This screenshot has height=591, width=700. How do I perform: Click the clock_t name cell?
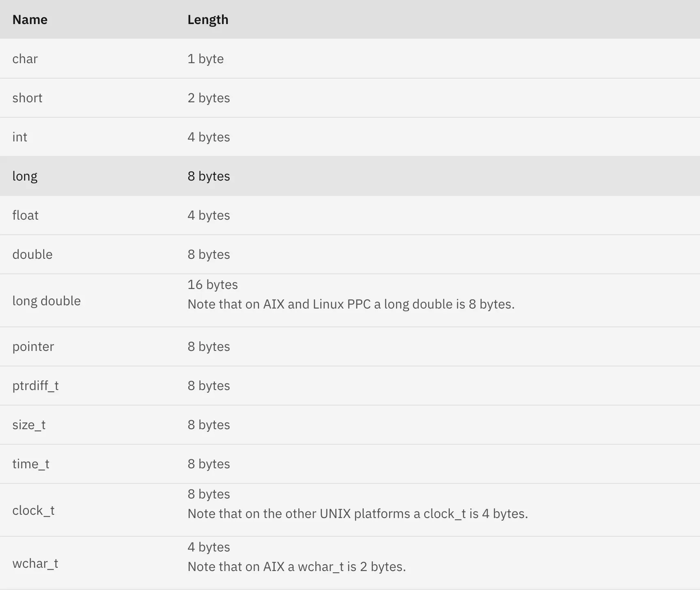pyautogui.click(x=33, y=510)
